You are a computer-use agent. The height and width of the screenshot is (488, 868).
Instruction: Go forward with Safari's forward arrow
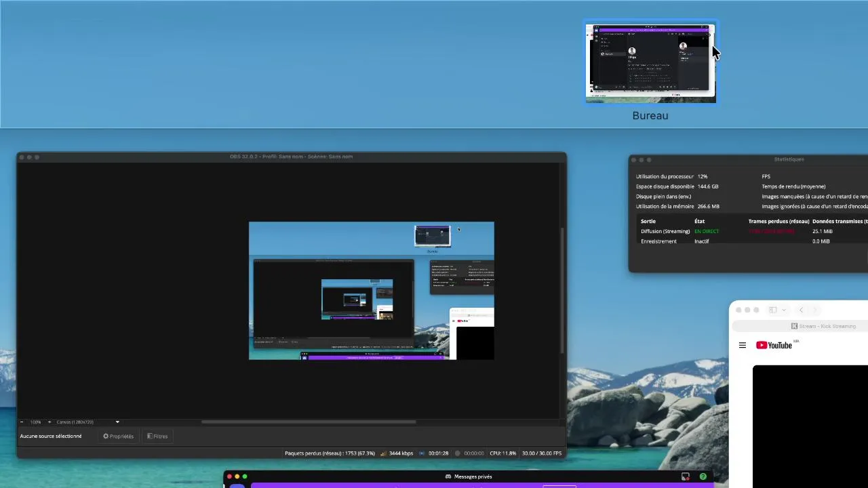(x=816, y=310)
